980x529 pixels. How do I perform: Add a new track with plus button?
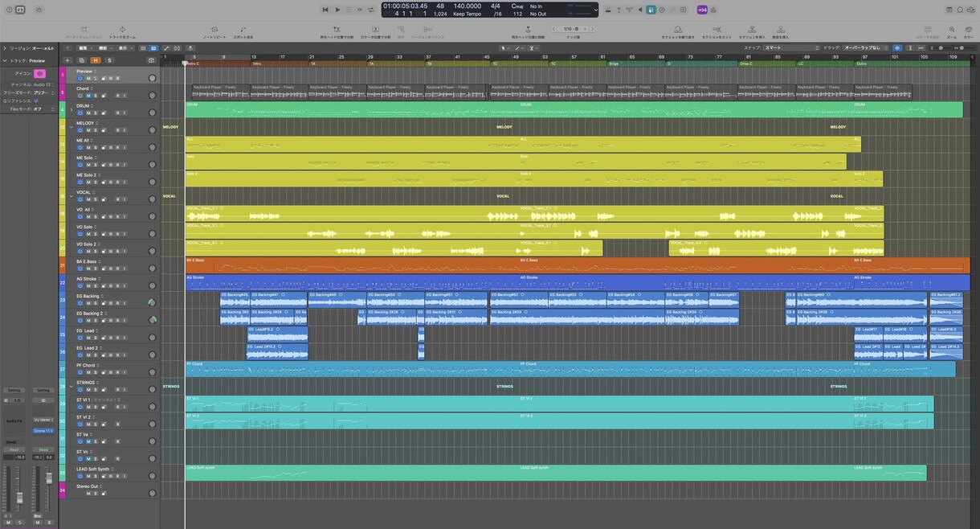point(67,60)
